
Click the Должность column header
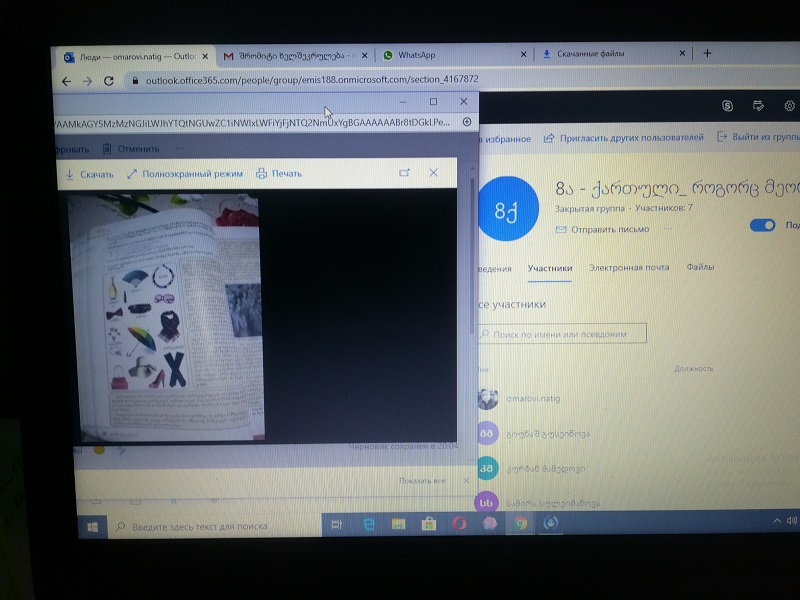click(x=693, y=368)
